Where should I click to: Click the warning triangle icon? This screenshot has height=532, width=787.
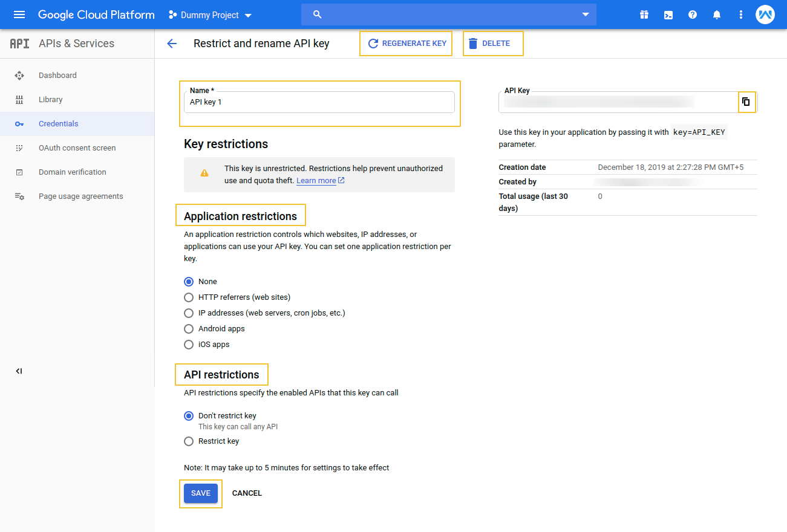click(204, 173)
